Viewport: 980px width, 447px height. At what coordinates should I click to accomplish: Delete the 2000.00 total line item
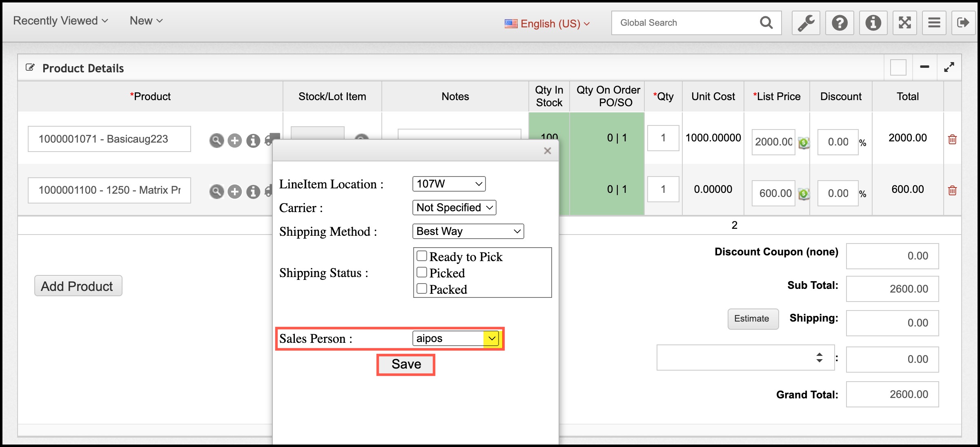(x=952, y=139)
